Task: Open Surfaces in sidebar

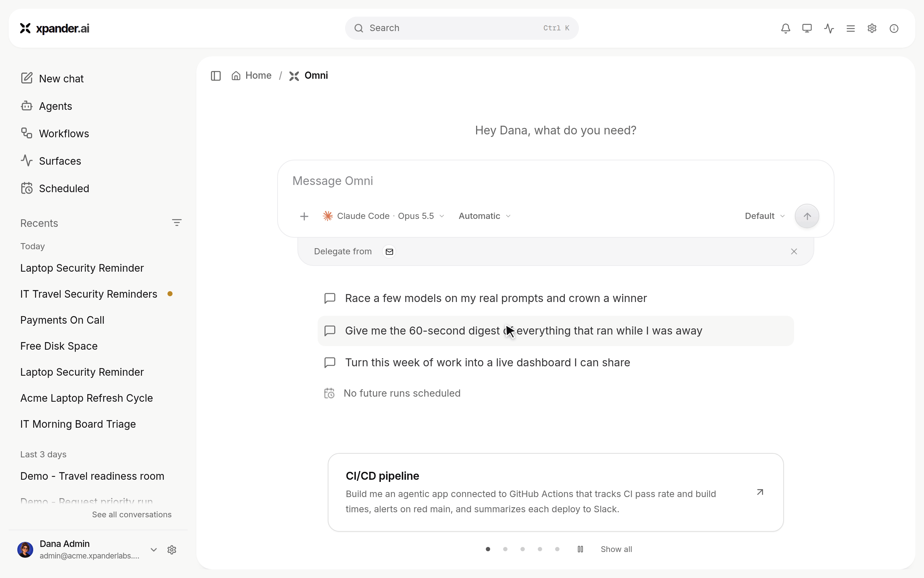Action: pyautogui.click(x=51, y=161)
